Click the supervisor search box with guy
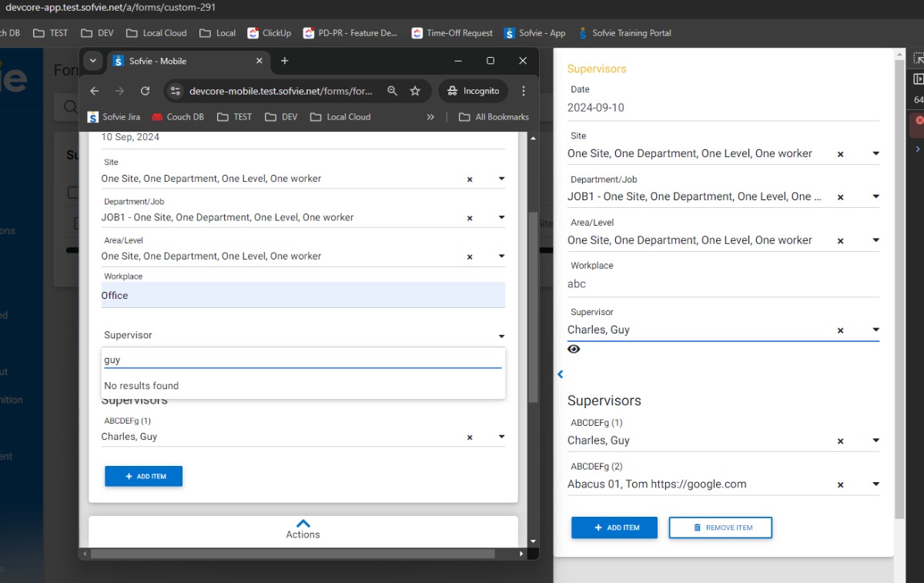 click(303, 360)
